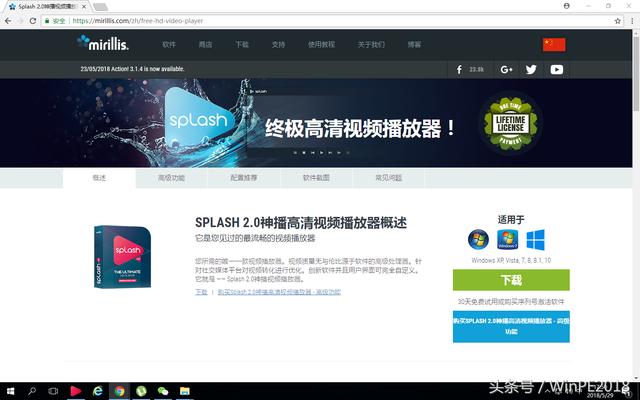This screenshot has height=400, width=640.
Task: Open the Chrome three-dot menu
Action: [632, 21]
